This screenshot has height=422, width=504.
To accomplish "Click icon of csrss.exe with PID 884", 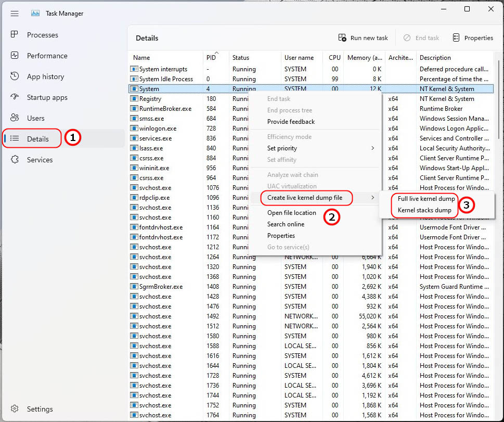I will tap(134, 158).
